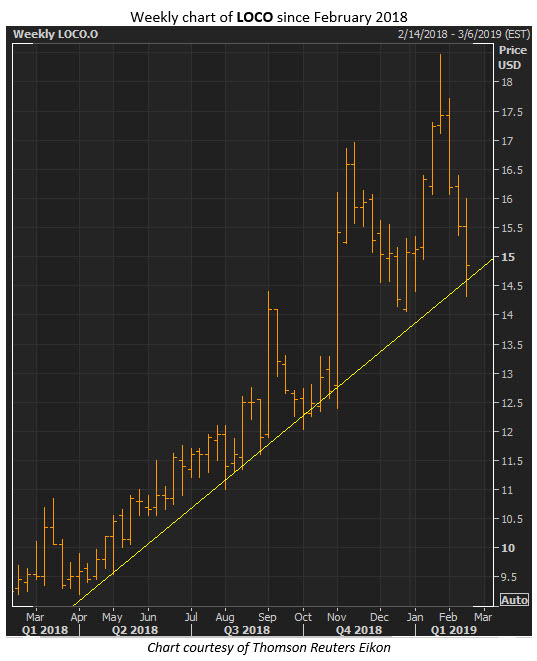Click the 'Q2 2018' quarter label
The width and height of the screenshot is (537, 661).
coord(135,630)
